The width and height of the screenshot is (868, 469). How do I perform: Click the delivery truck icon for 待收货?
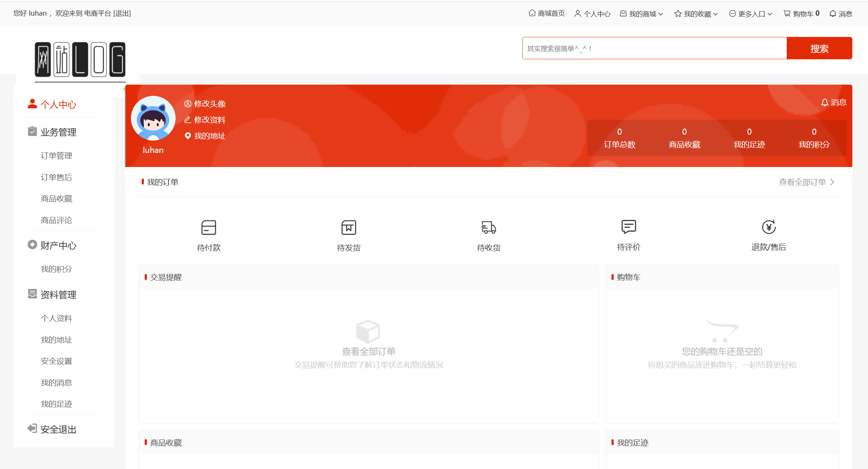click(x=488, y=227)
